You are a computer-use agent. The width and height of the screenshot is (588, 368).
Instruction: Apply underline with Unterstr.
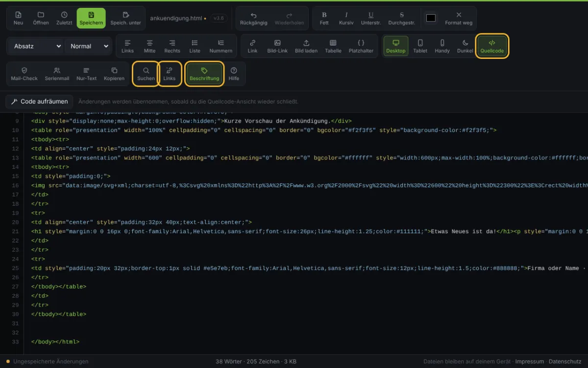tap(371, 18)
